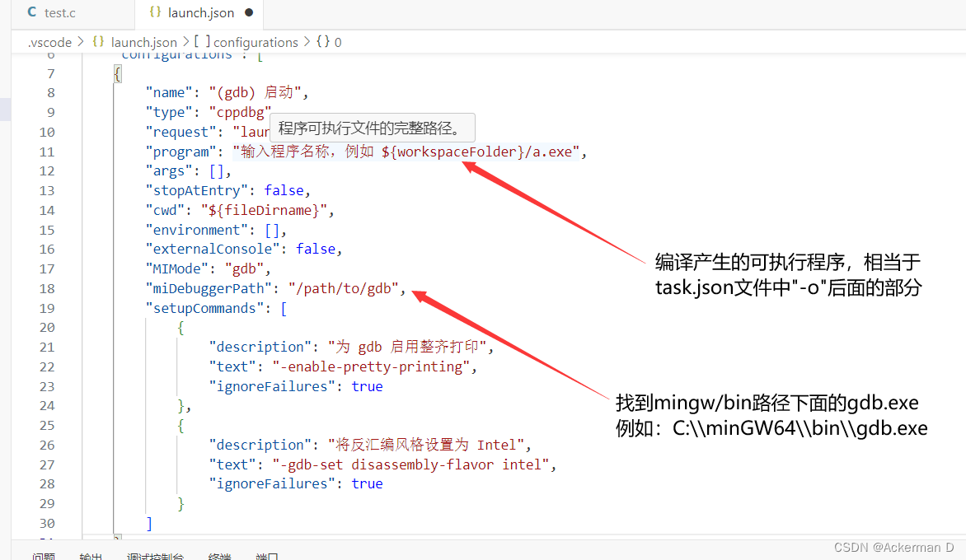
Task: Click the true value after ignoreFailures on line 23
Action: point(367,385)
